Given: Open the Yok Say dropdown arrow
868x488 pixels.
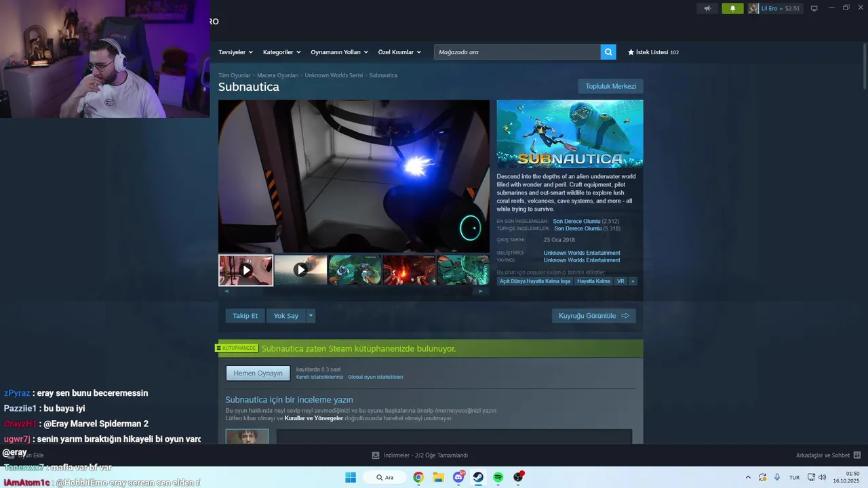Looking at the screenshot, I should pyautogui.click(x=311, y=316).
